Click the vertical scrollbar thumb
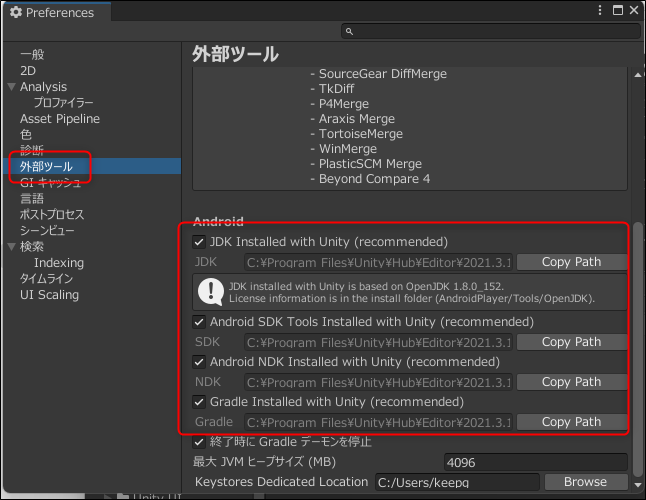 point(638,350)
